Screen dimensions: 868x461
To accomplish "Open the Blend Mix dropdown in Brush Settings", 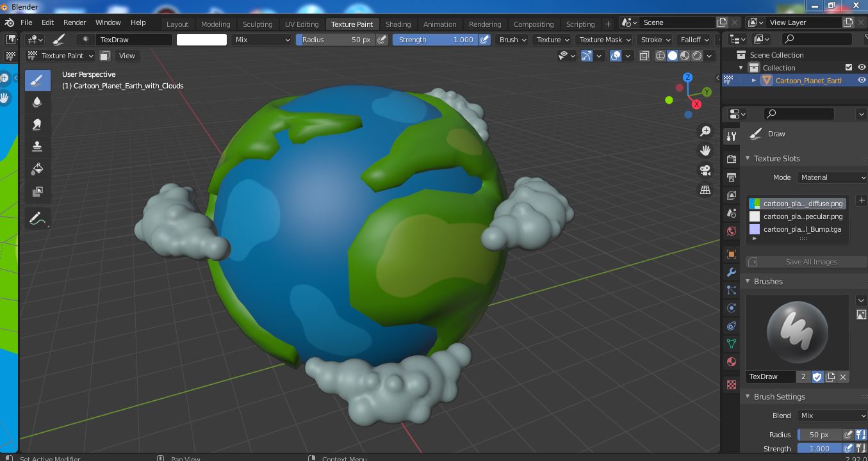I will point(832,416).
